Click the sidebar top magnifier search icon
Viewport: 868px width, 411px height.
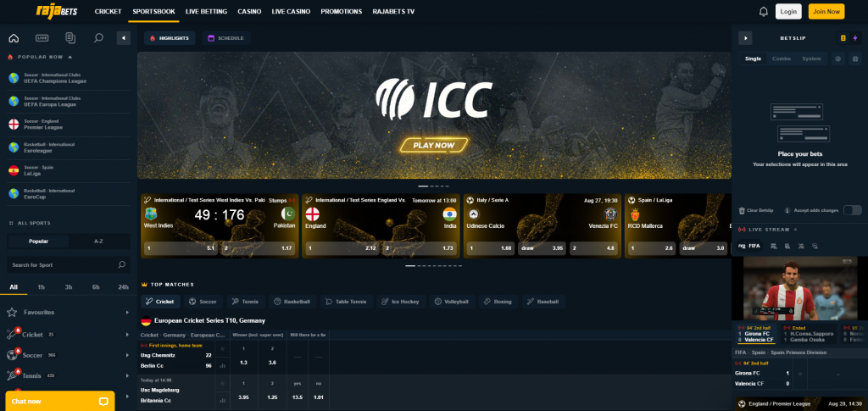(98, 38)
